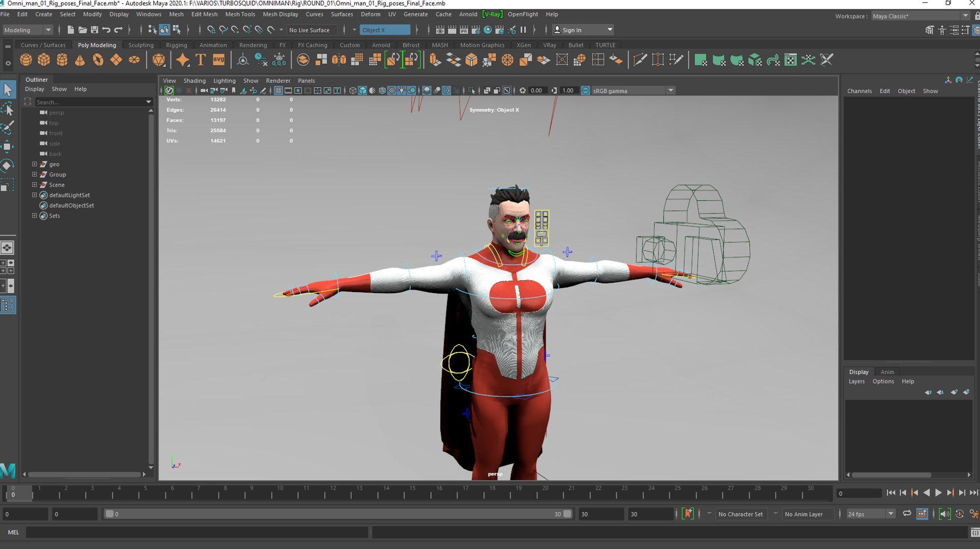Open the Modeling menu set dropdown

(x=27, y=30)
